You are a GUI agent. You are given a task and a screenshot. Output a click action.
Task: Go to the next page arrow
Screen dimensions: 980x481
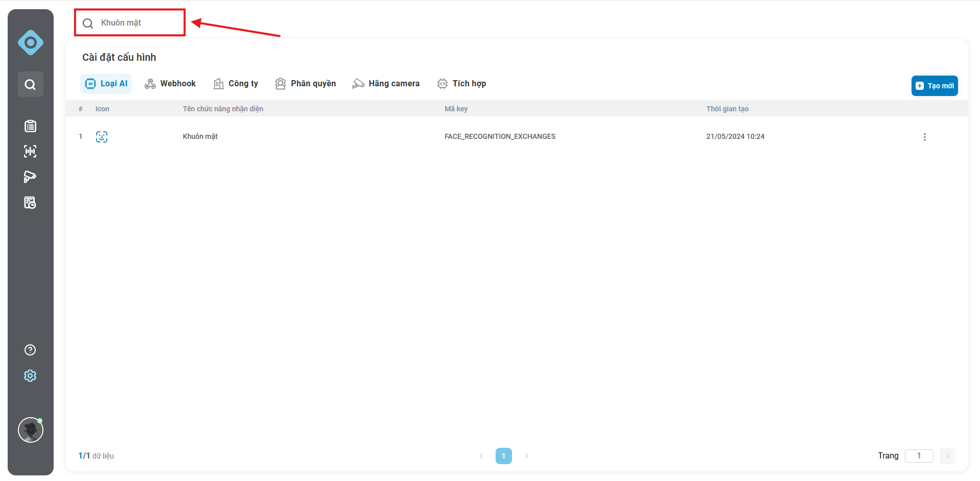pos(526,456)
